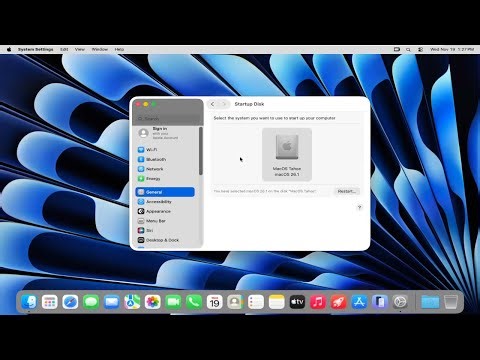Open Finder from the Dock
Viewport: 480px width, 360px height.
(x=29, y=302)
